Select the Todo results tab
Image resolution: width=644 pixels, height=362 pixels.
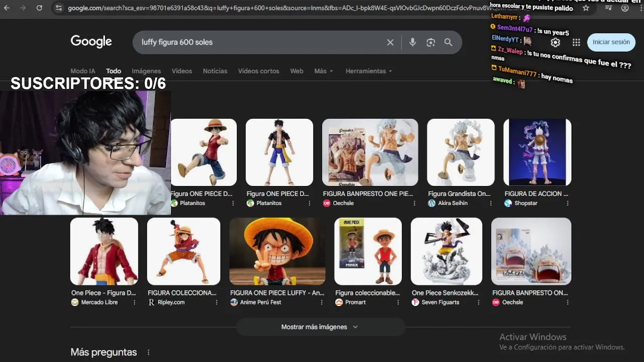114,71
